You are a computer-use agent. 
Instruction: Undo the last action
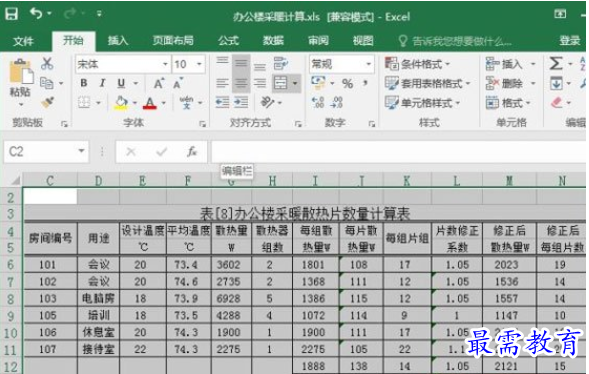36,14
